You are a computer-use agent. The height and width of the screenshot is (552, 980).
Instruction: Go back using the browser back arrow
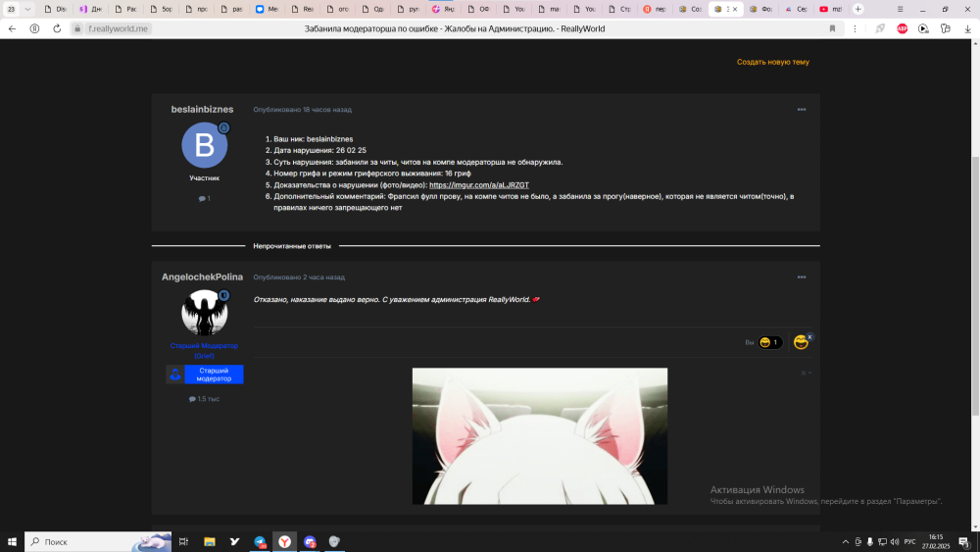click(12, 28)
